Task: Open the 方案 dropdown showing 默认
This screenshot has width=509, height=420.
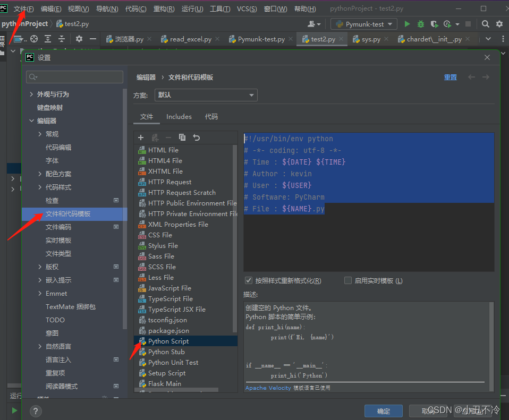Action: [x=206, y=95]
